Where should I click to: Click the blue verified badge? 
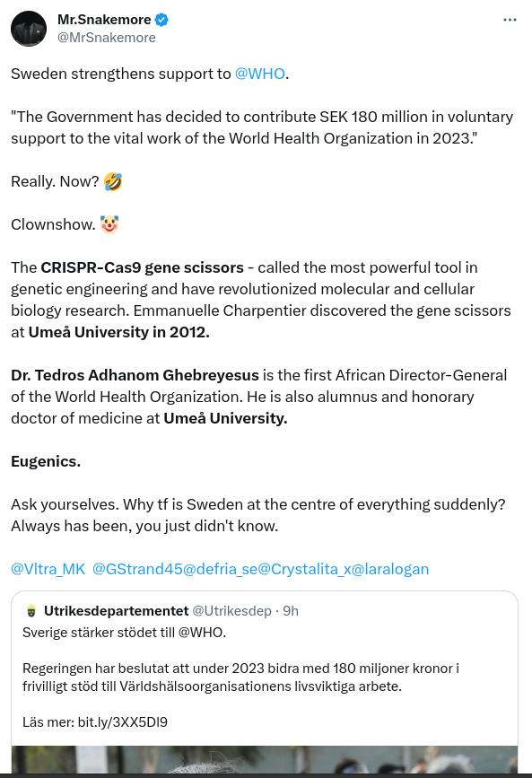tap(161, 20)
